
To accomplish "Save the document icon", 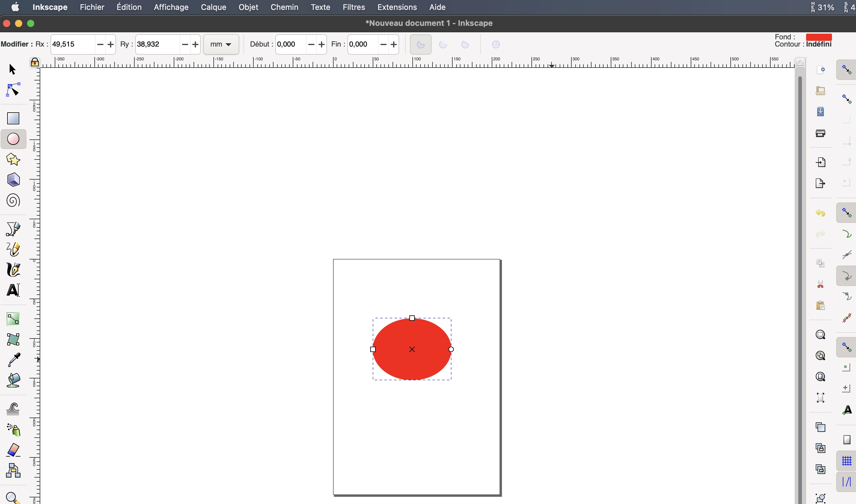I will [x=820, y=112].
